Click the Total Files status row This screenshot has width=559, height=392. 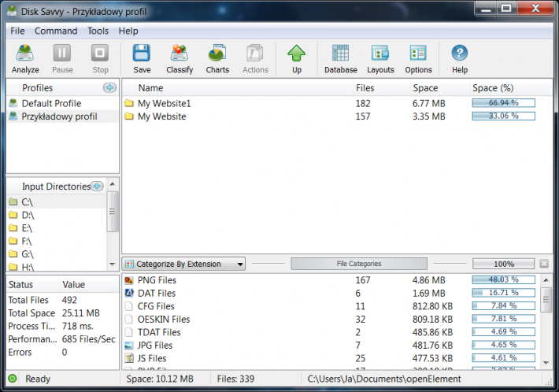coord(63,300)
